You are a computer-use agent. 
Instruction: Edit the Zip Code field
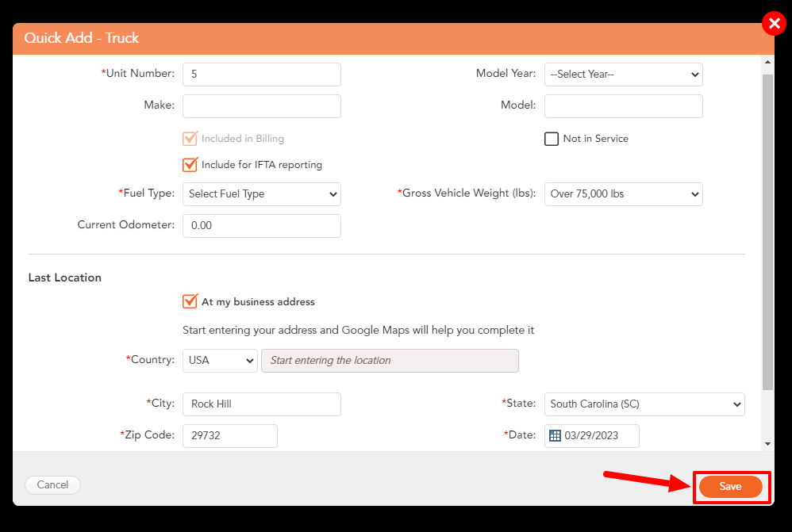pos(230,435)
